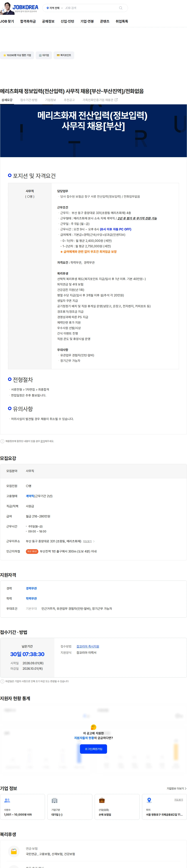Image resolution: width=187 pixels, height=868 pixels.
Task: Click the info icon beside 채용정보에 잘못된 내용이
Action: [x=2, y=441]
